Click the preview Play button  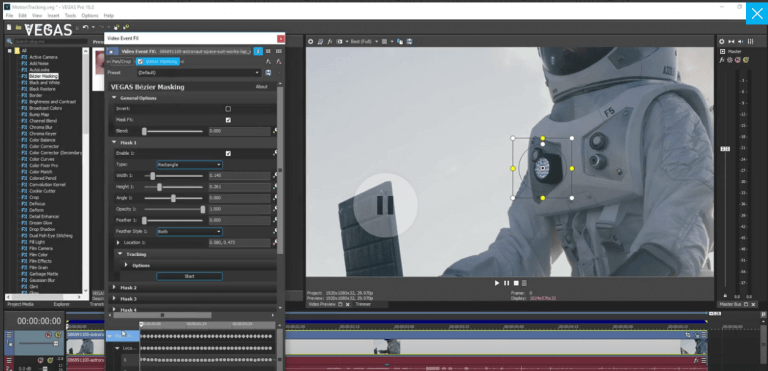pyautogui.click(x=497, y=283)
